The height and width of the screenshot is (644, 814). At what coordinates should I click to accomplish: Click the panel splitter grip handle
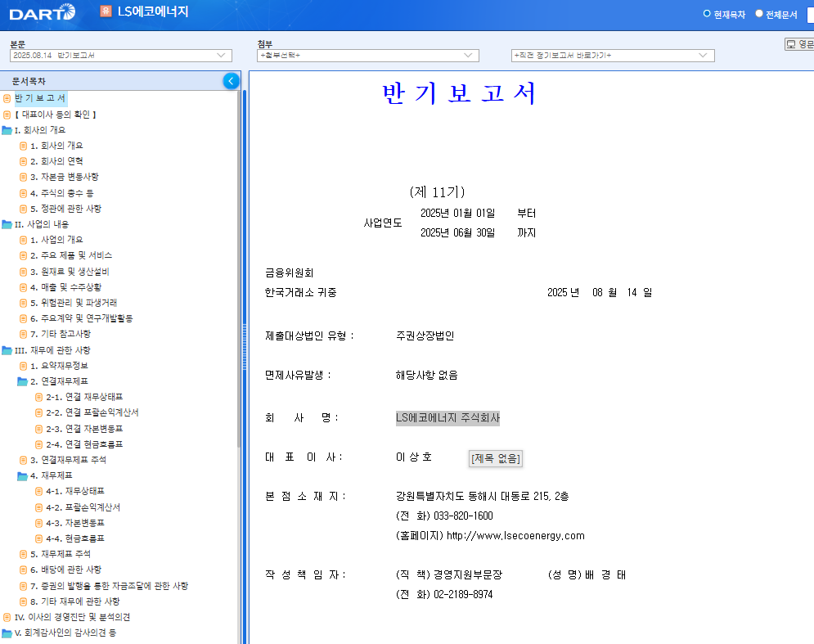245,347
